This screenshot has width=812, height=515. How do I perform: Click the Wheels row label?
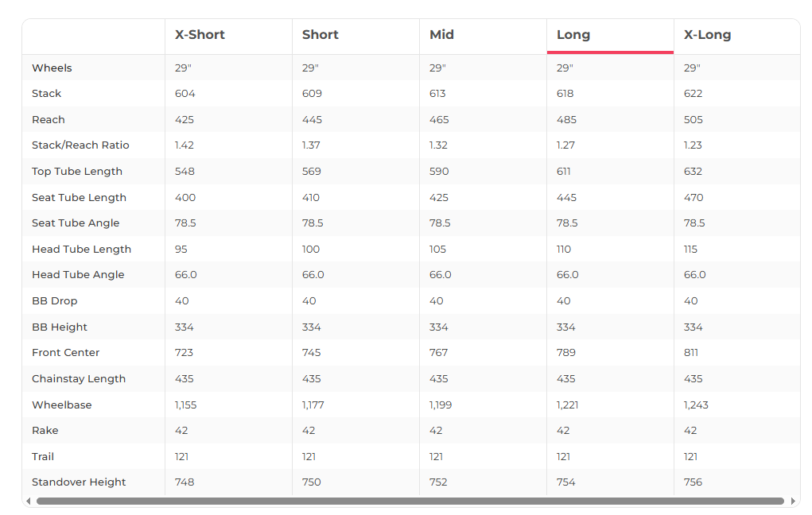tap(52, 68)
